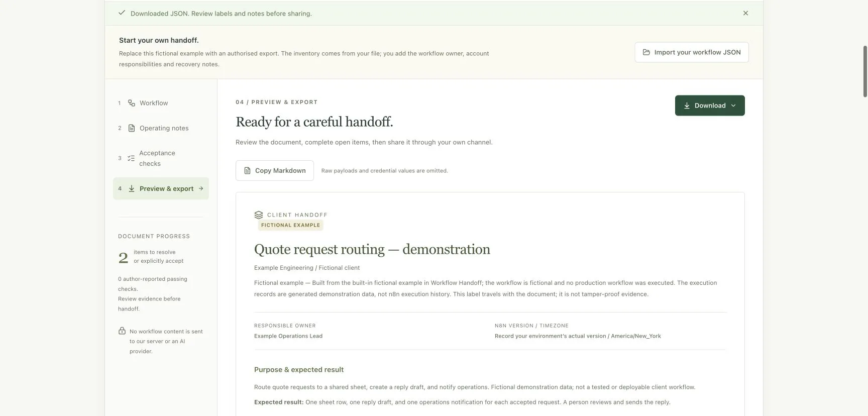Image resolution: width=868 pixels, height=416 pixels.
Task: Open the Download dropdown button
Action: pyautogui.click(x=710, y=106)
